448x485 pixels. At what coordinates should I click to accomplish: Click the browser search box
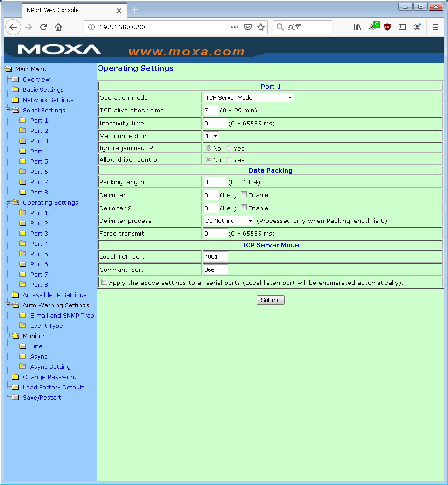click(x=302, y=27)
